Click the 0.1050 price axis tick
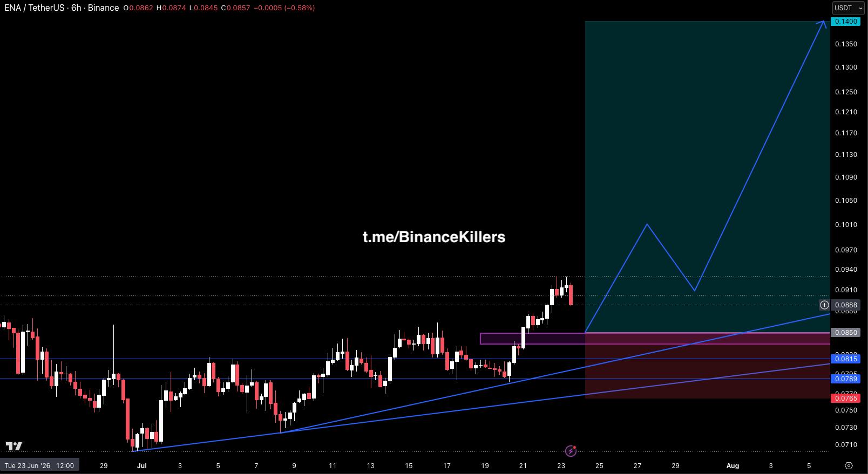This screenshot has width=868, height=474. [846, 201]
